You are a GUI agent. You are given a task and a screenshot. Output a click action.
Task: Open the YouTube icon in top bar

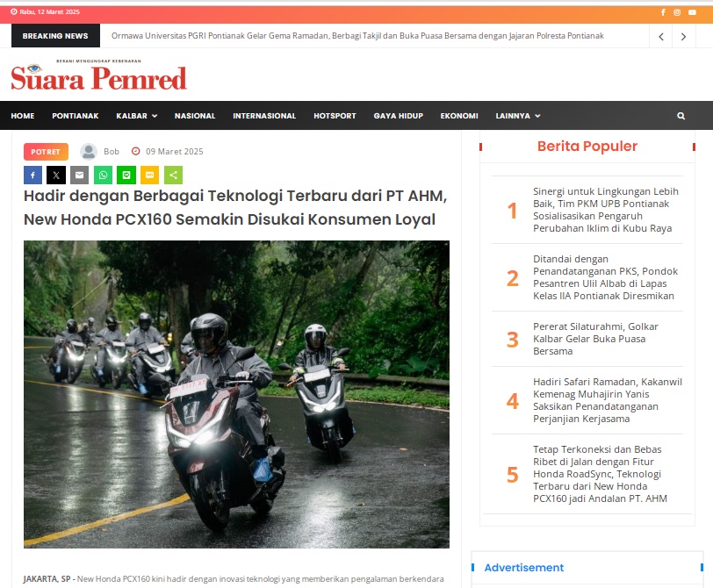point(692,12)
